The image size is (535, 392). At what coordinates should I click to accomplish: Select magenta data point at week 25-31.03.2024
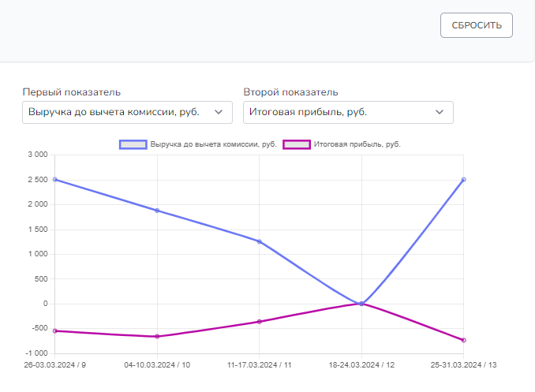tap(464, 340)
